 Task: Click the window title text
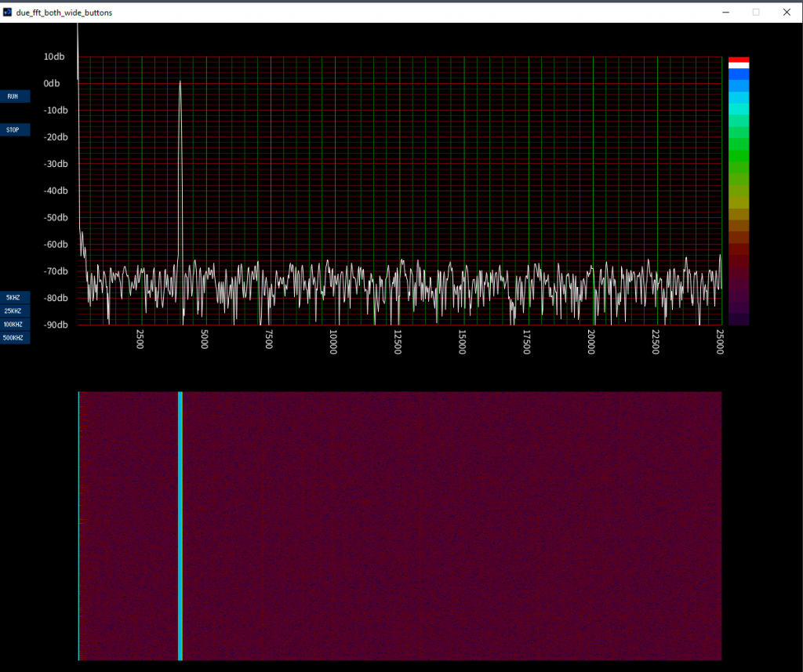[64, 13]
